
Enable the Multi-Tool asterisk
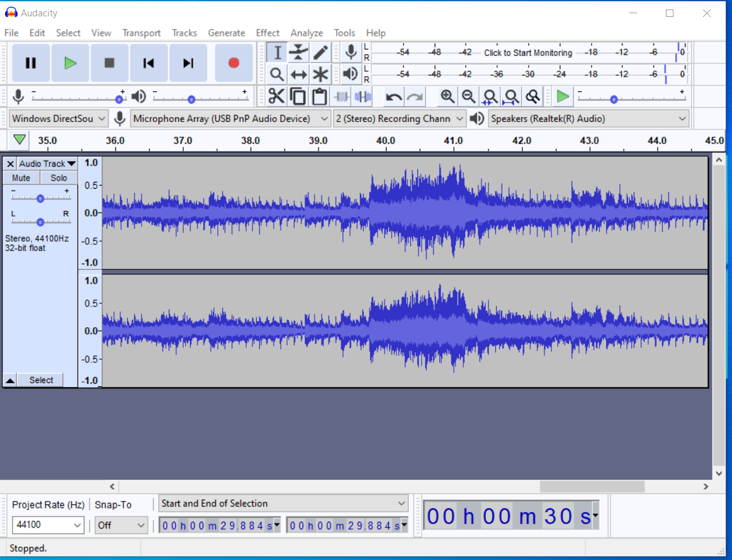[320, 74]
